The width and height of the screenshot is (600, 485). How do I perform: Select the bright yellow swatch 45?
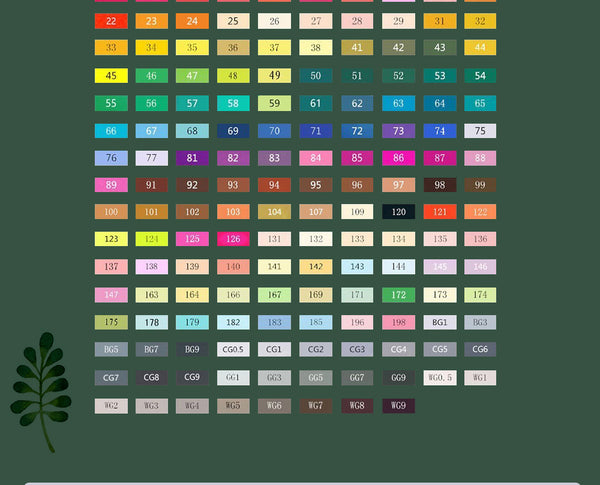tap(111, 76)
